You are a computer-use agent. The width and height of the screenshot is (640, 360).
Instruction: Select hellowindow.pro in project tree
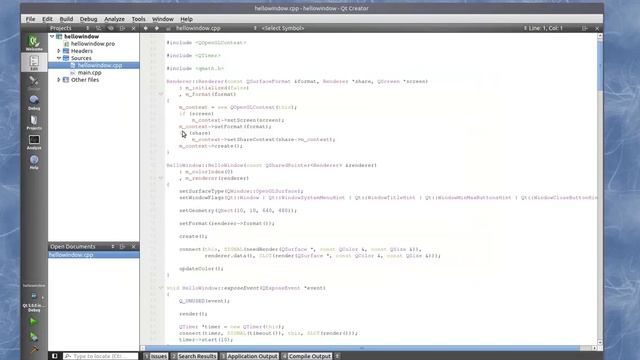coord(93,44)
